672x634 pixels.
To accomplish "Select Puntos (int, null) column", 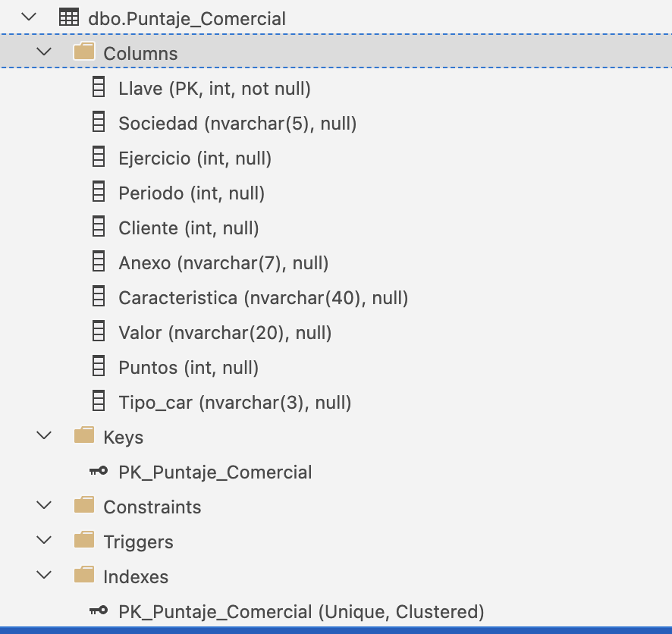I will coord(189,368).
